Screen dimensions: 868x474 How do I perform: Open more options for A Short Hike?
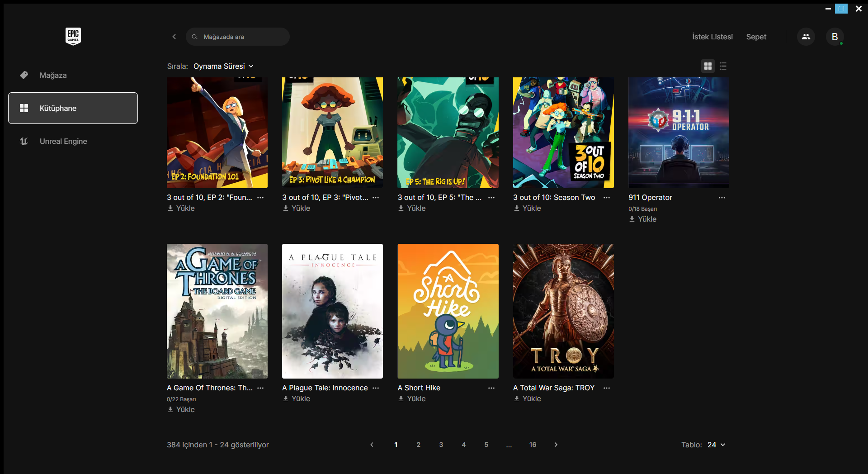point(491,388)
